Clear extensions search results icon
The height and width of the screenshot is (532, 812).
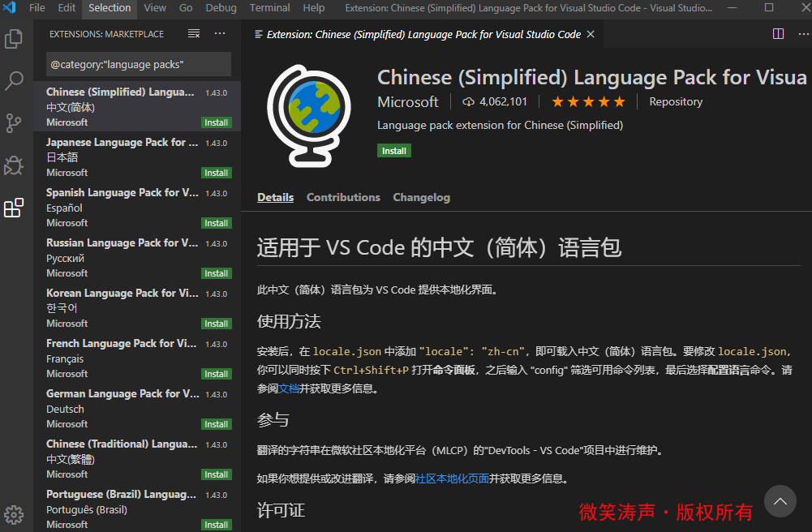(194, 33)
